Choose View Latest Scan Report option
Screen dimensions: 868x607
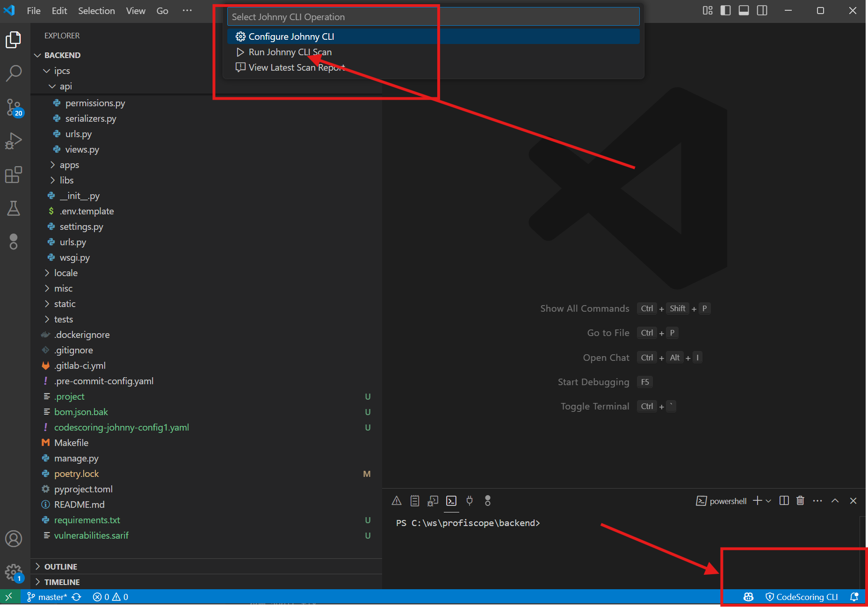click(x=433, y=67)
